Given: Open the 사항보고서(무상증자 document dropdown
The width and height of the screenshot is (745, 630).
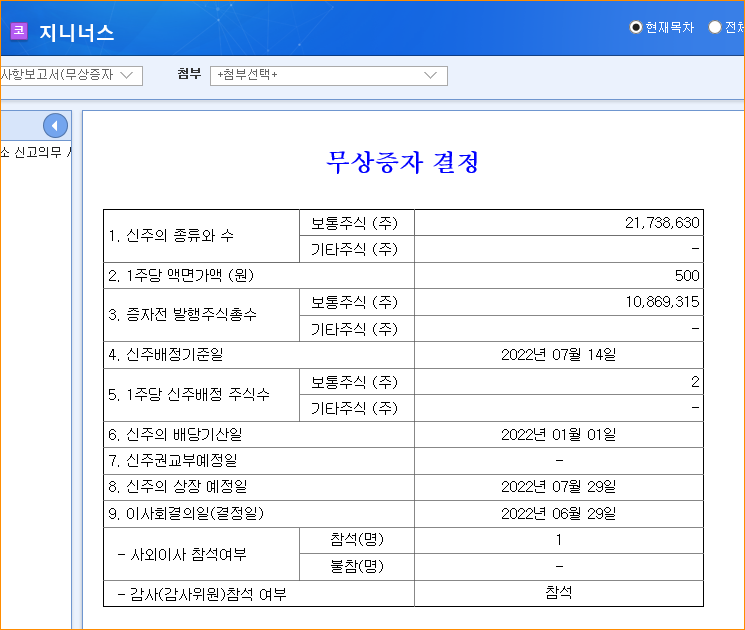Looking at the screenshot, I should (71, 76).
